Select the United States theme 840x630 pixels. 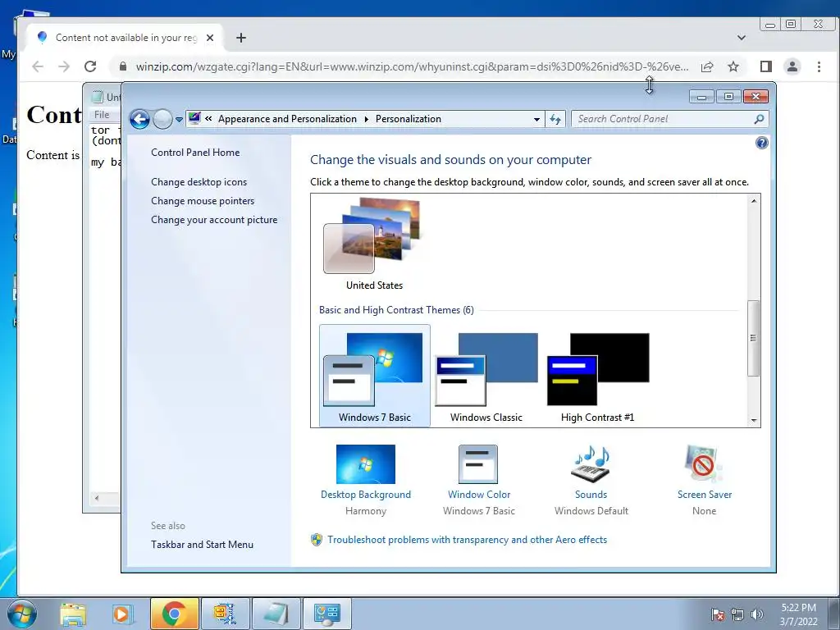coord(374,244)
